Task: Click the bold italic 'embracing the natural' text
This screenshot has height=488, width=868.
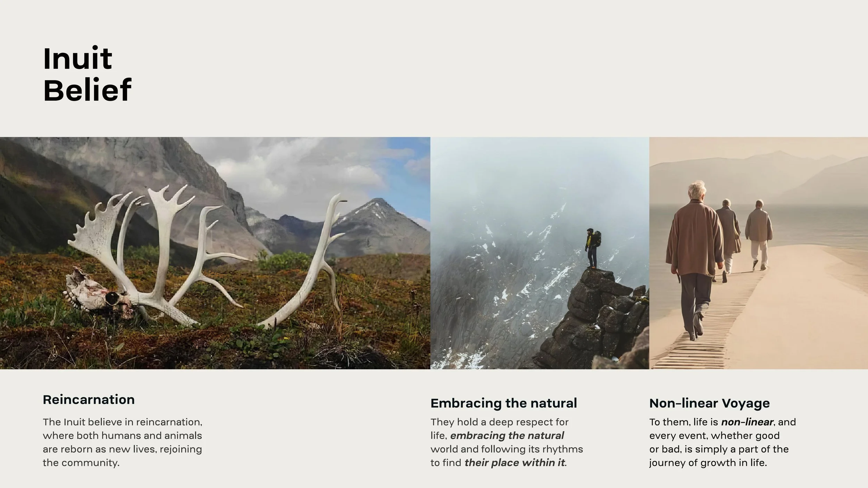Action: 507,436
